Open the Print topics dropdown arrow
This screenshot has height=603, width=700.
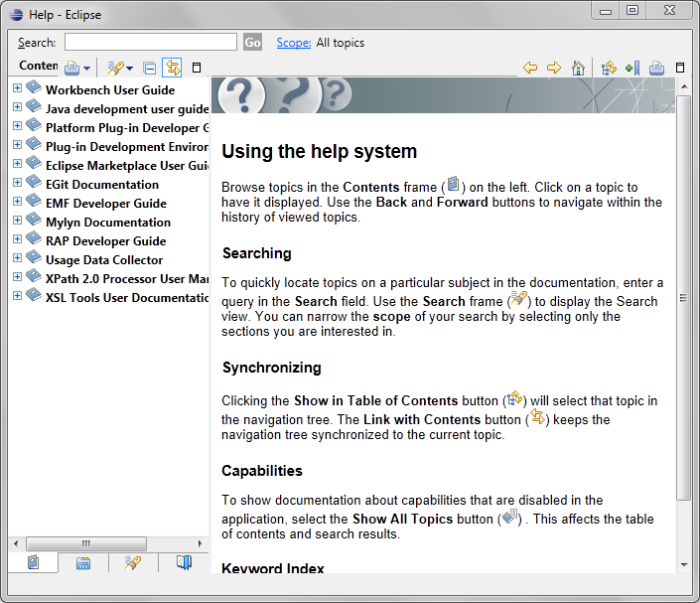point(86,69)
